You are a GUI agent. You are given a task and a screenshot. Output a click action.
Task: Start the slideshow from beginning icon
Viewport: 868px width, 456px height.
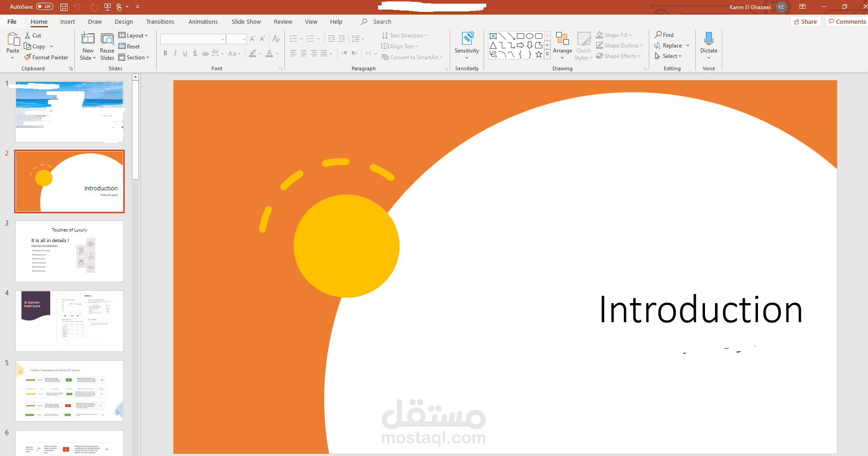(x=107, y=7)
